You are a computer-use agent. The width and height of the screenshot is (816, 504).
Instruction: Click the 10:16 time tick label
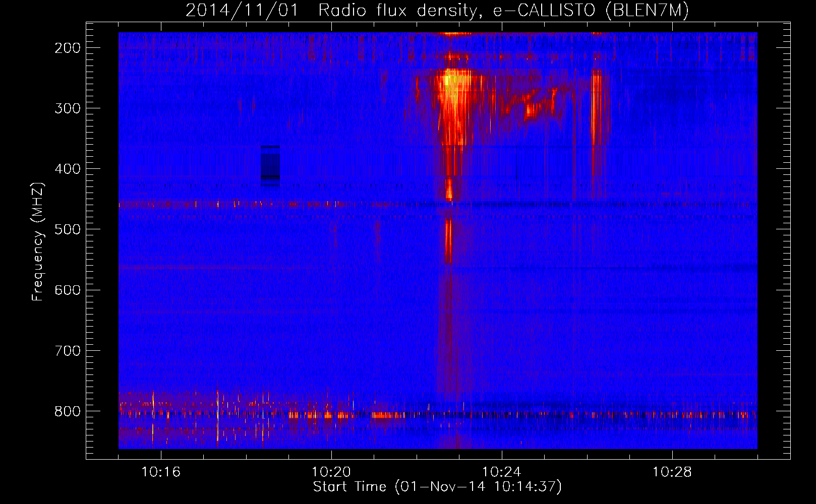pyautogui.click(x=161, y=472)
